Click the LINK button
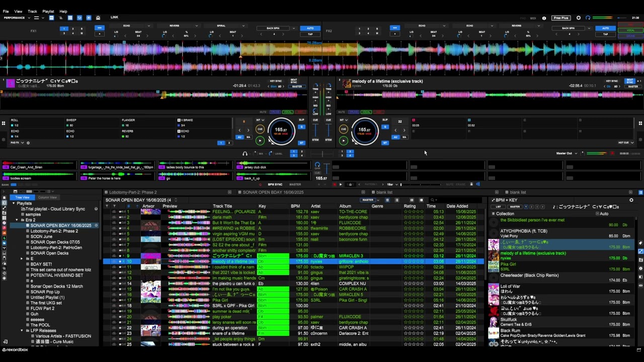This screenshot has width=644, height=362. pyautogui.click(x=114, y=18)
